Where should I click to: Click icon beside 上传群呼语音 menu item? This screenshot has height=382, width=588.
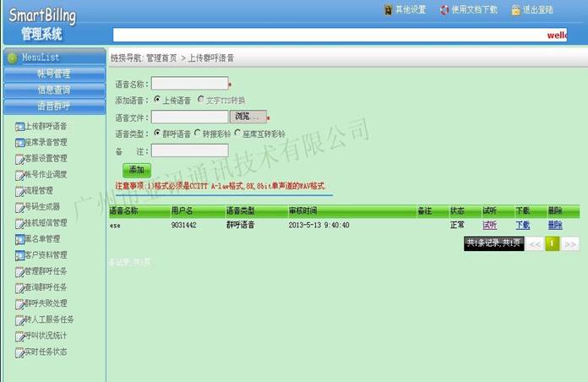tap(19, 127)
